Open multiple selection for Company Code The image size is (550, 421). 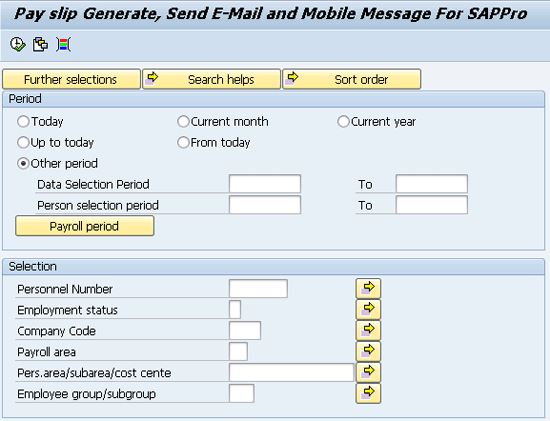[368, 330]
